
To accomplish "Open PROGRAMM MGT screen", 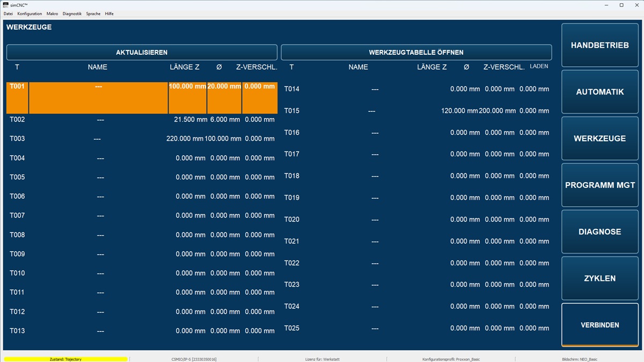I will [600, 185].
